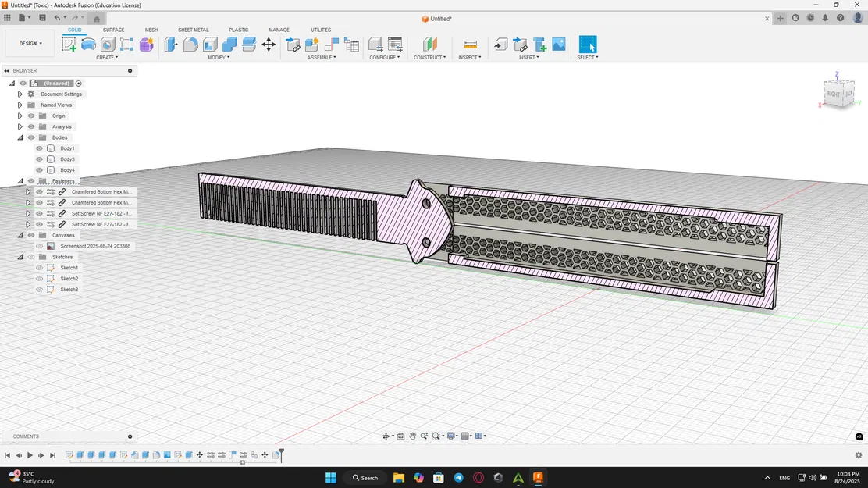This screenshot has width=868, height=488.
Task: Open the SHEET METAL tab
Action: point(193,30)
